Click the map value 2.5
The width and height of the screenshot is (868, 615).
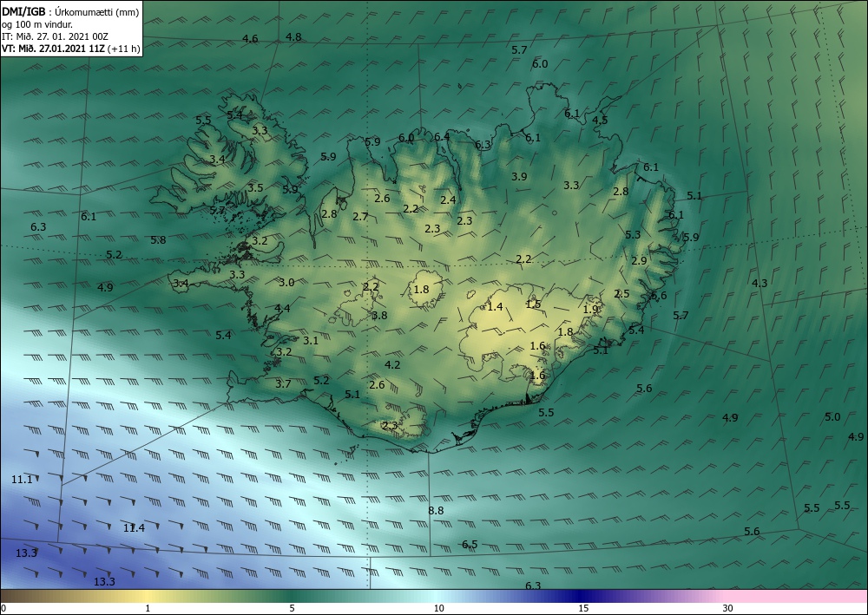(x=621, y=294)
